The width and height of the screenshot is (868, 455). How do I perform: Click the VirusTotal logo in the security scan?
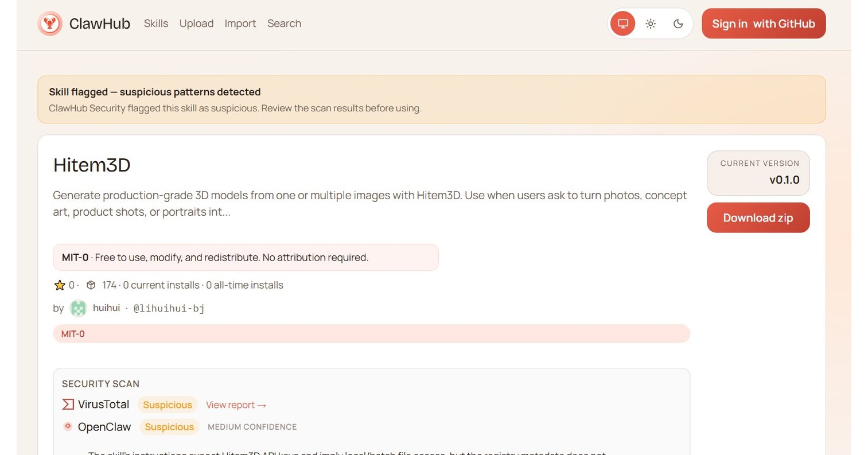[x=67, y=404]
